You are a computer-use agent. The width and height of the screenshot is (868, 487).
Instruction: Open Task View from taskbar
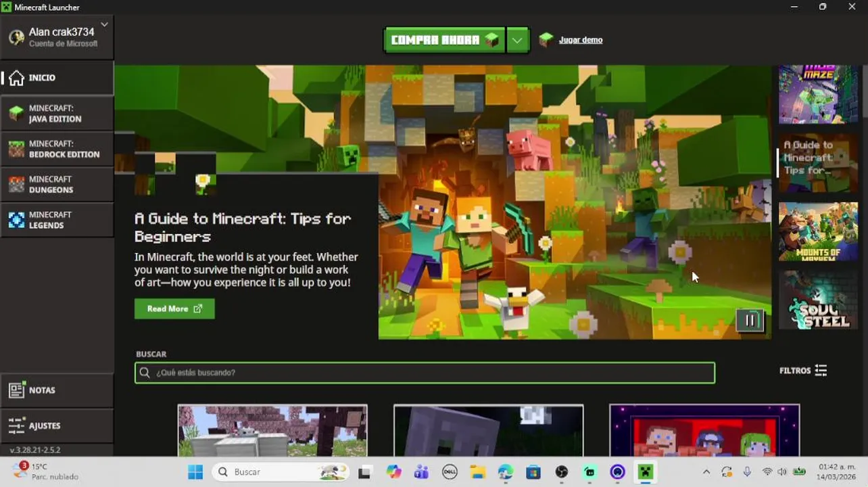(365, 472)
